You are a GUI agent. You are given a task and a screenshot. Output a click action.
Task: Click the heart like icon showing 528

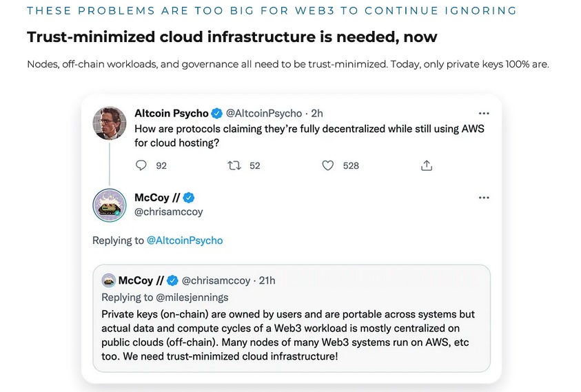click(x=328, y=165)
